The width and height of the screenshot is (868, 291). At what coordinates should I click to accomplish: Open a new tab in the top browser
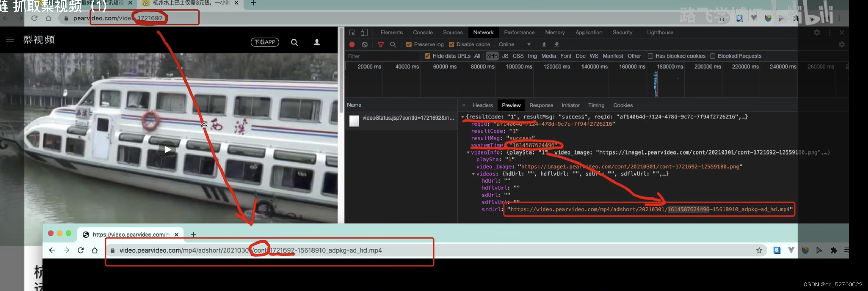tap(253, 3)
